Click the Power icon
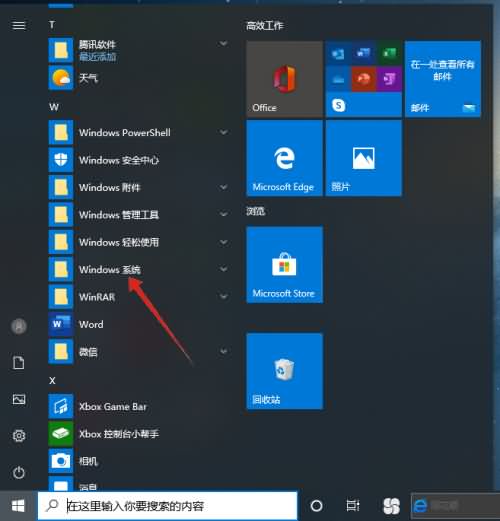This screenshot has width=500, height=521. [19, 473]
